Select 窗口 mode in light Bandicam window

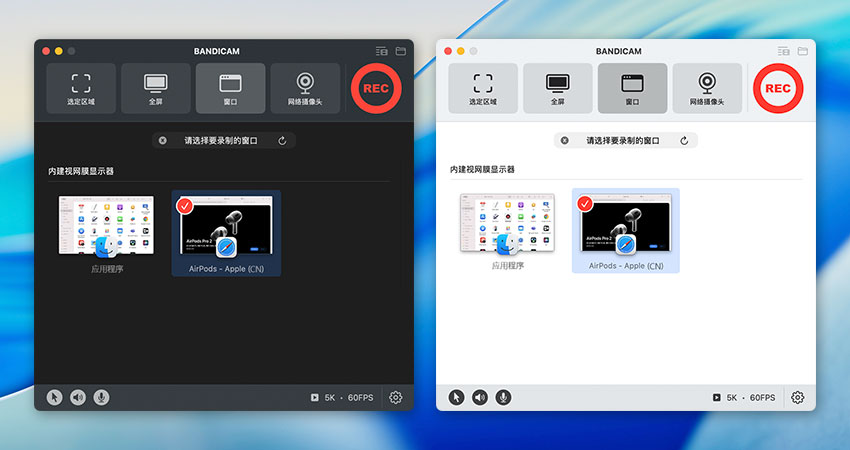tap(633, 88)
